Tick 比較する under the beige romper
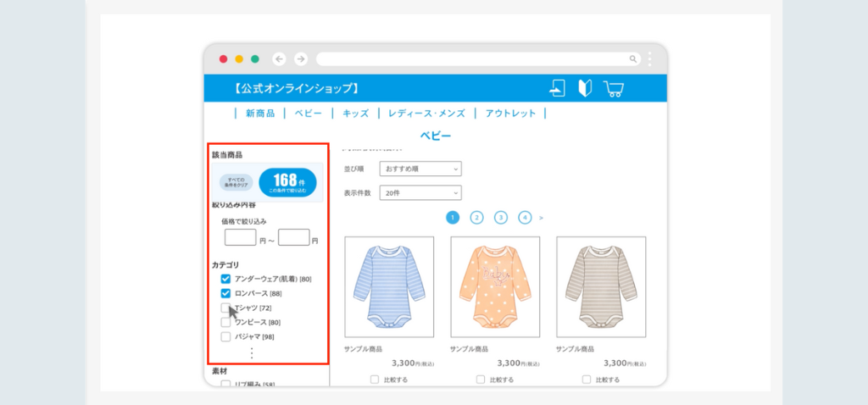 (587, 380)
